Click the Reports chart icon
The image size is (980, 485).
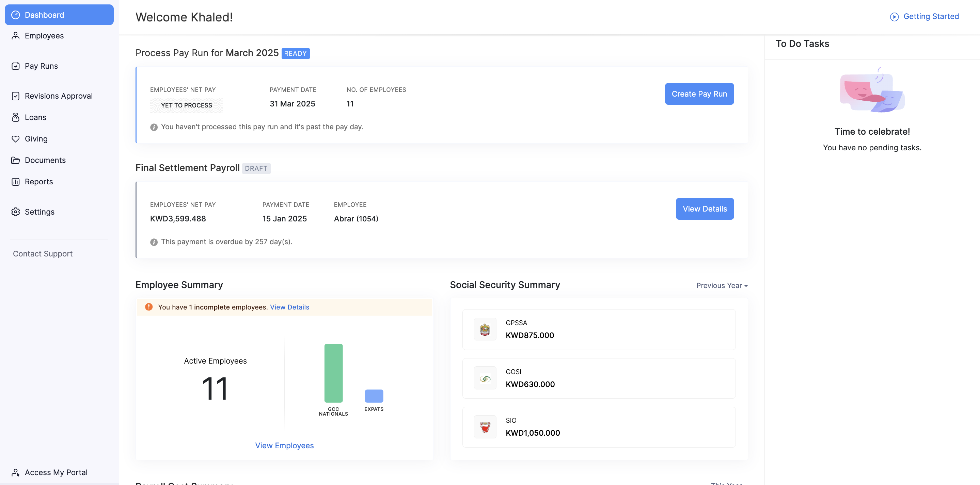pyautogui.click(x=16, y=182)
